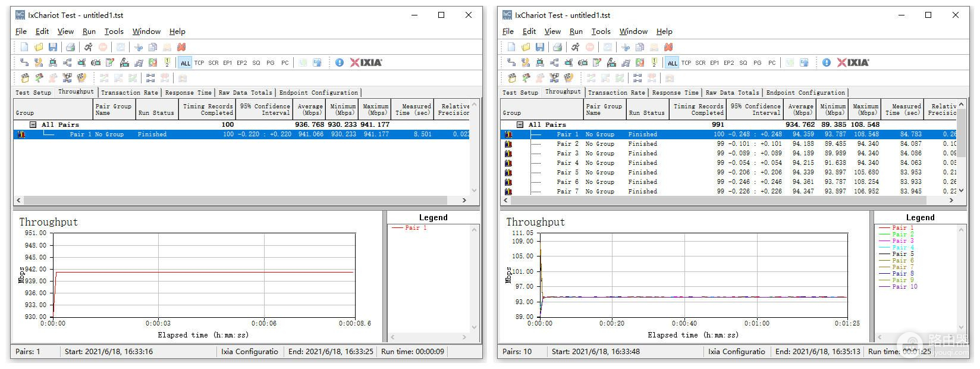Select the Pair 4 row in right window
The height and width of the screenshot is (369, 980).
pos(567,163)
